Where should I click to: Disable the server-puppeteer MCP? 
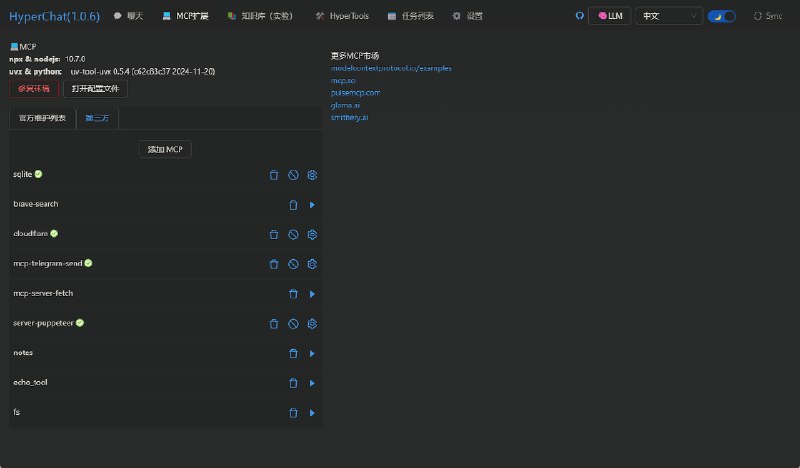point(293,324)
